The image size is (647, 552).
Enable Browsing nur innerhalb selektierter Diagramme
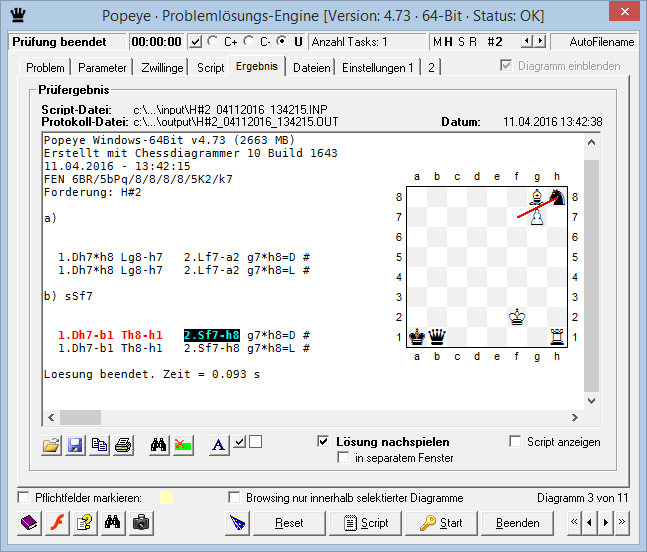click(234, 498)
